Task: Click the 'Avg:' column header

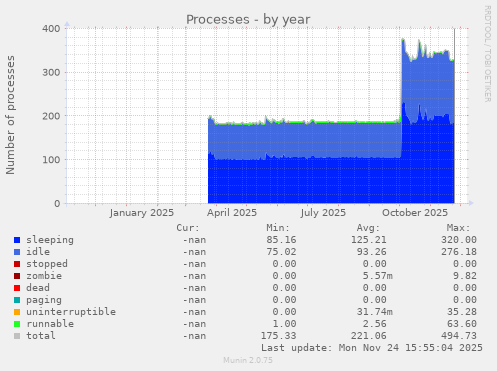Action: click(x=368, y=228)
